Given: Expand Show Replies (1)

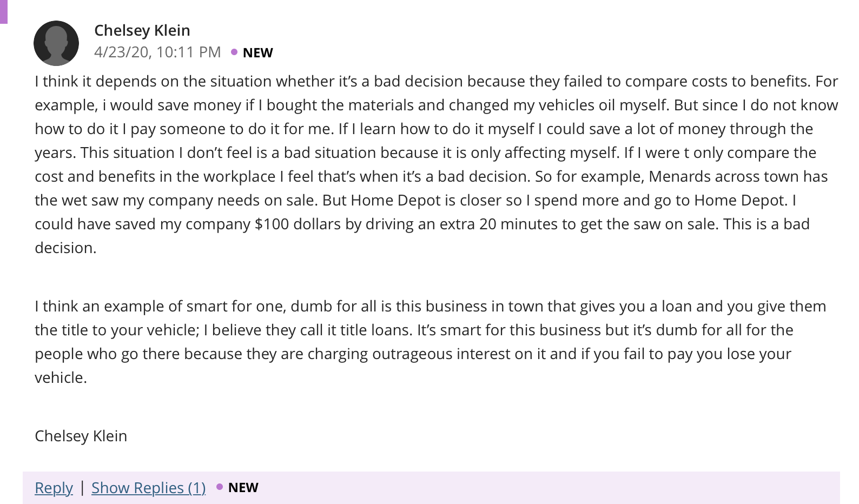Looking at the screenshot, I should pyautogui.click(x=149, y=488).
